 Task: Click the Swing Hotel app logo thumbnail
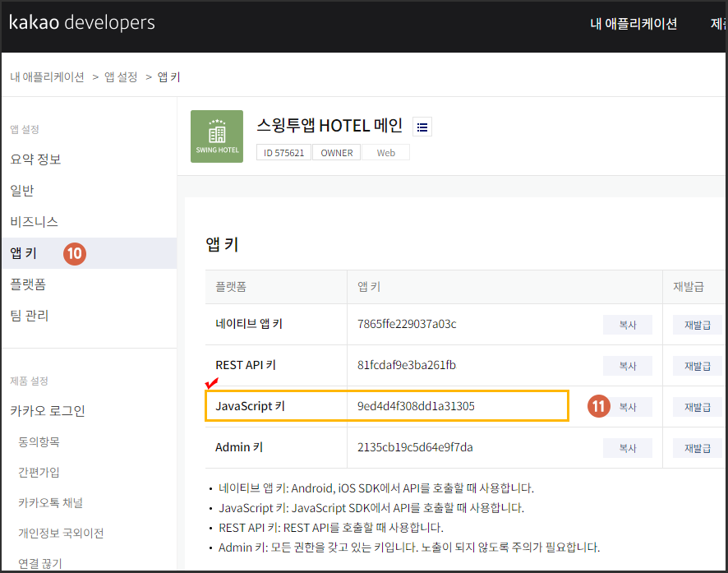[217, 136]
